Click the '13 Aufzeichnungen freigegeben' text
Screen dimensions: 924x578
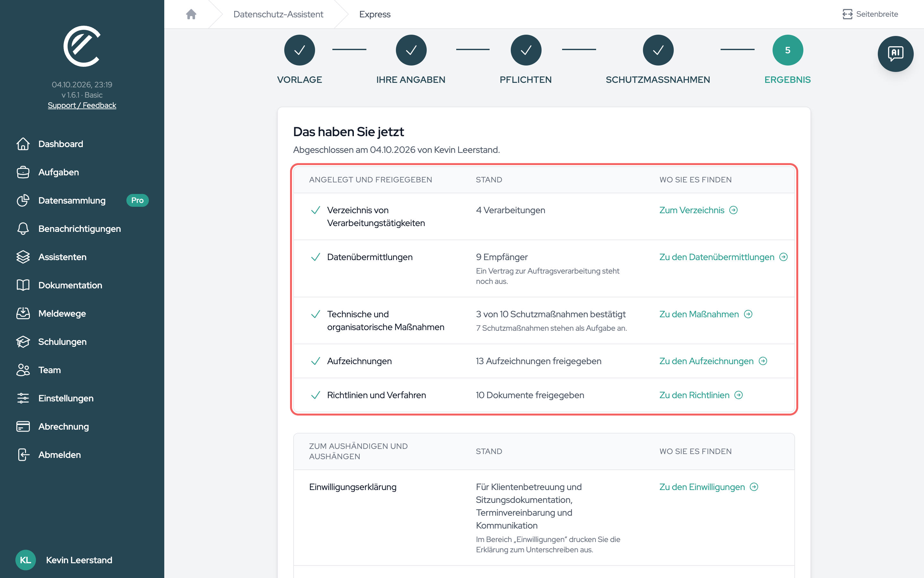(x=538, y=361)
